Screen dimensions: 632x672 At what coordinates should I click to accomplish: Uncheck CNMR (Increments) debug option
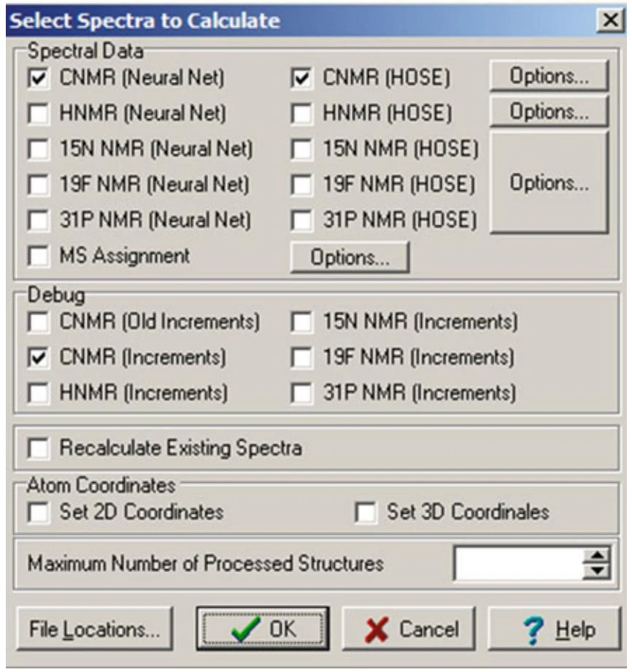pos(39,358)
